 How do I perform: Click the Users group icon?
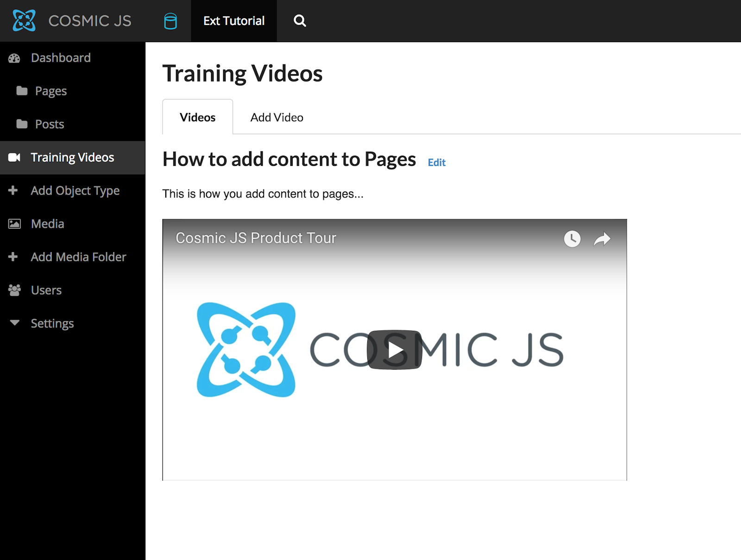tap(14, 290)
